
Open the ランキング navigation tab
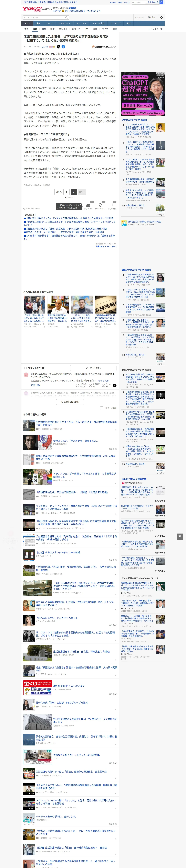115,24
